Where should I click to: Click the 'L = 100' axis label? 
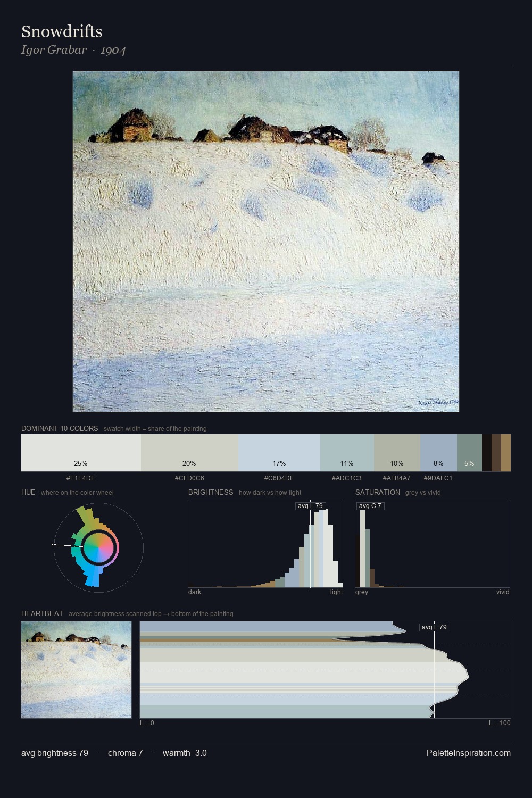(x=500, y=723)
